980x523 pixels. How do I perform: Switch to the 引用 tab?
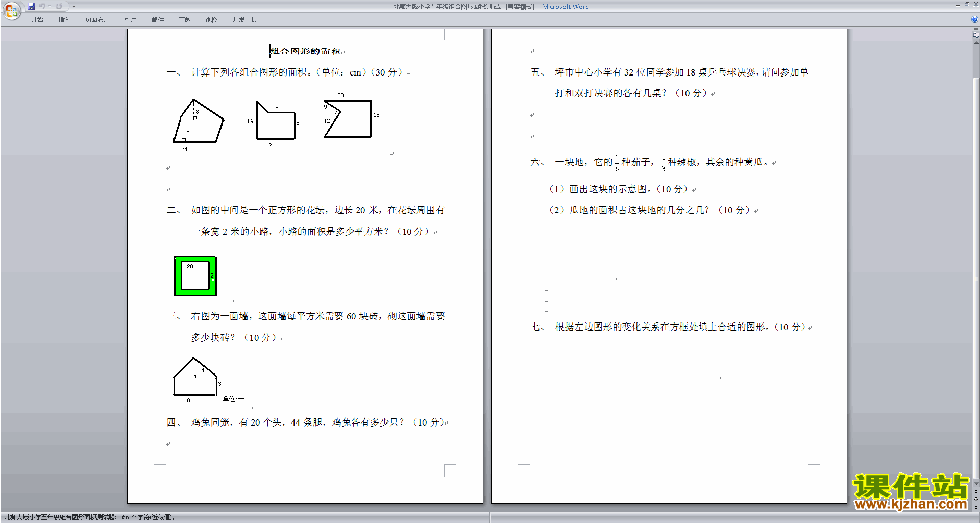point(130,20)
